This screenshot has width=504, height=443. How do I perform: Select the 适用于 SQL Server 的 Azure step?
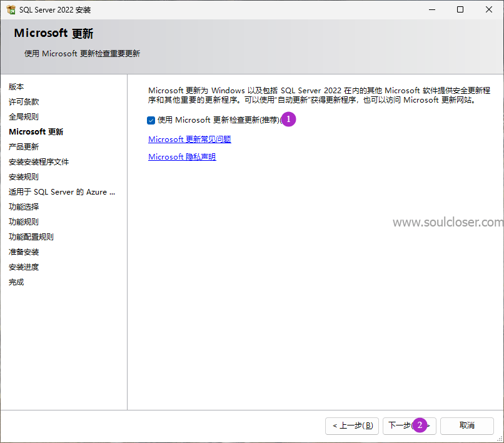[x=62, y=192]
